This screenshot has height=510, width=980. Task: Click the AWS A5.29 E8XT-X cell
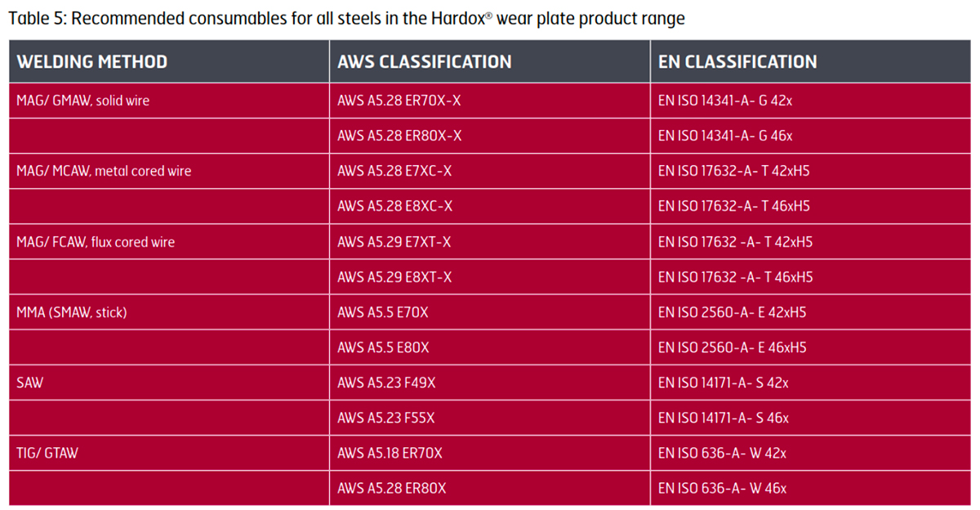click(x=394, y=277)
